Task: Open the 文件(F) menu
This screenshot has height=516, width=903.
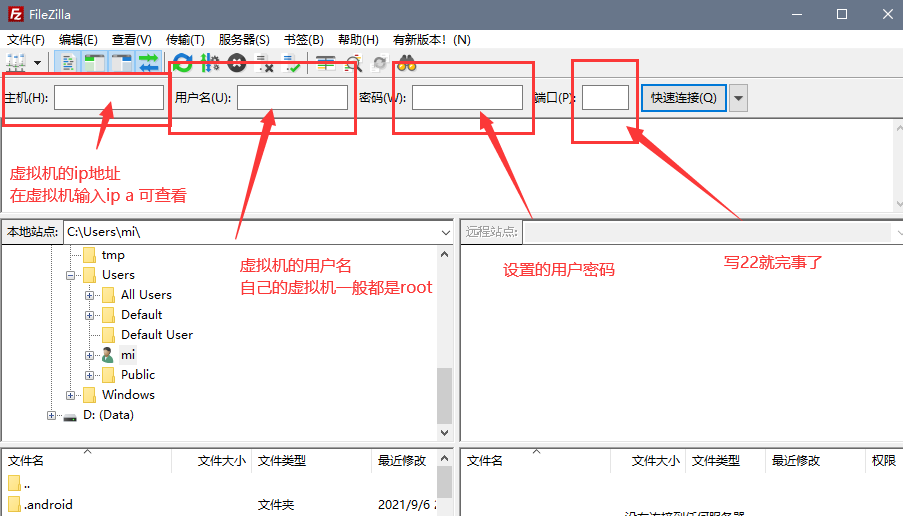Action: [26, 40]
